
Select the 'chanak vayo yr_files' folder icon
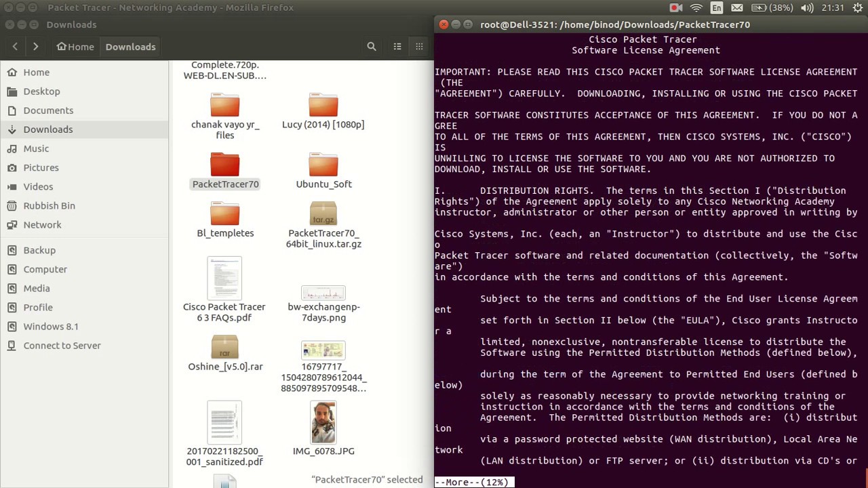tap(224, 104)
